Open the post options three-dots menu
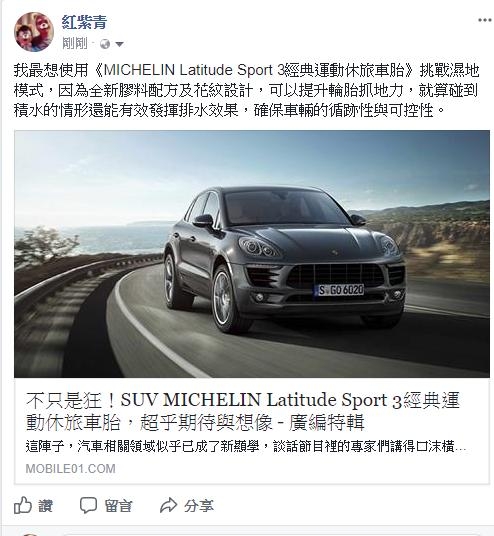Viewport: 494px width, 536px height. tap(484, 20)
